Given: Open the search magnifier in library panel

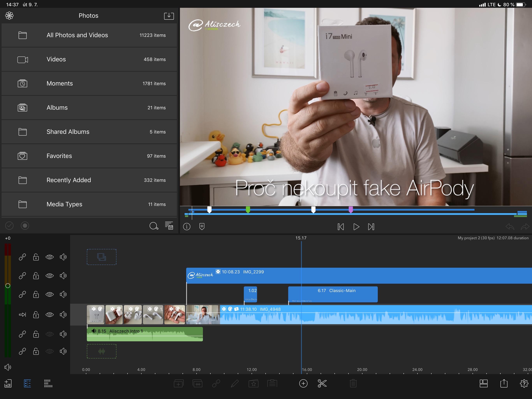Looking at the screenshot, I should tap(154, 226).
